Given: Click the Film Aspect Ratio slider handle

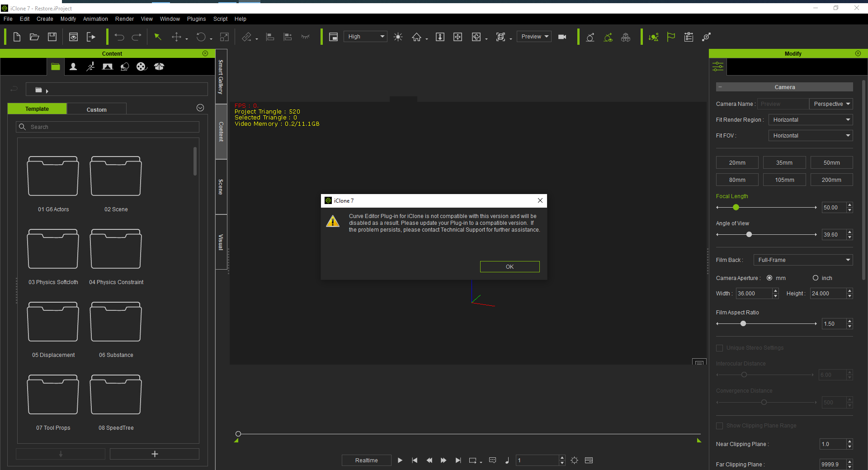Looking at the screenshot, I should pyautogui.click(x=743, y=324).
